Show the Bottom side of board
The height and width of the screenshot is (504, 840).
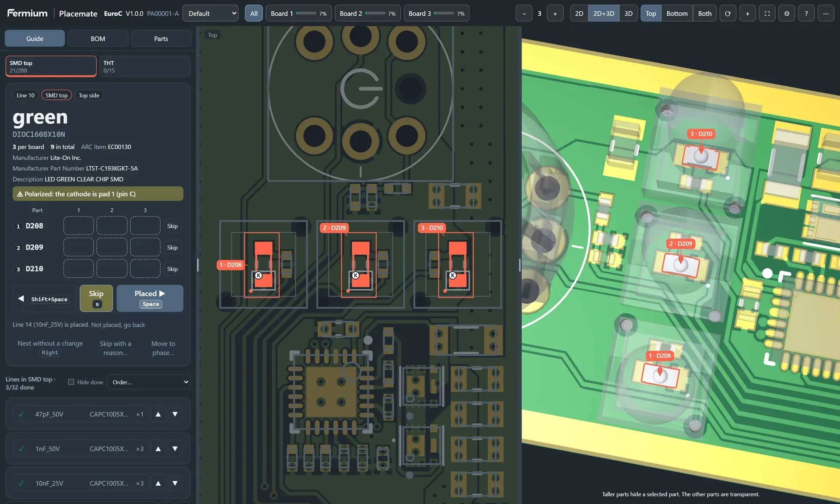677,14
